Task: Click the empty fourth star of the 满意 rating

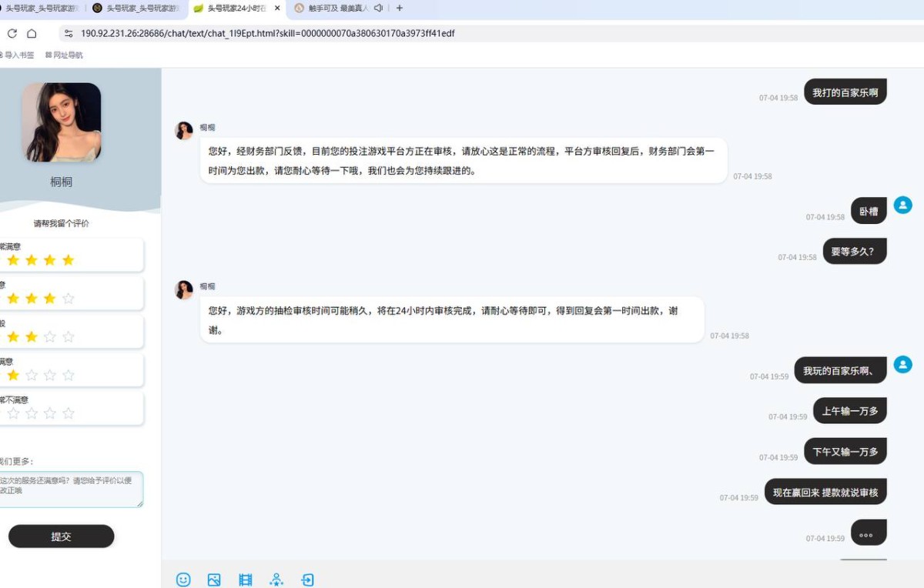Action: point(68,298)
